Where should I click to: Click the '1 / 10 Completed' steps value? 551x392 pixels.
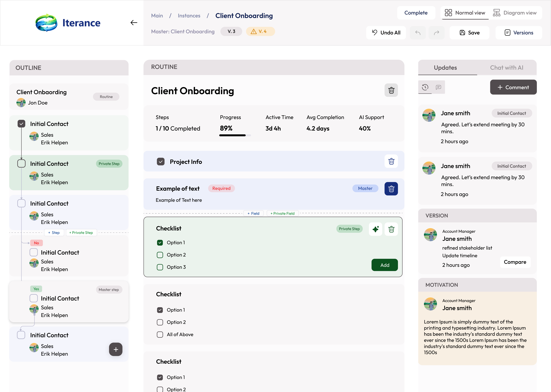pos(178,128)
